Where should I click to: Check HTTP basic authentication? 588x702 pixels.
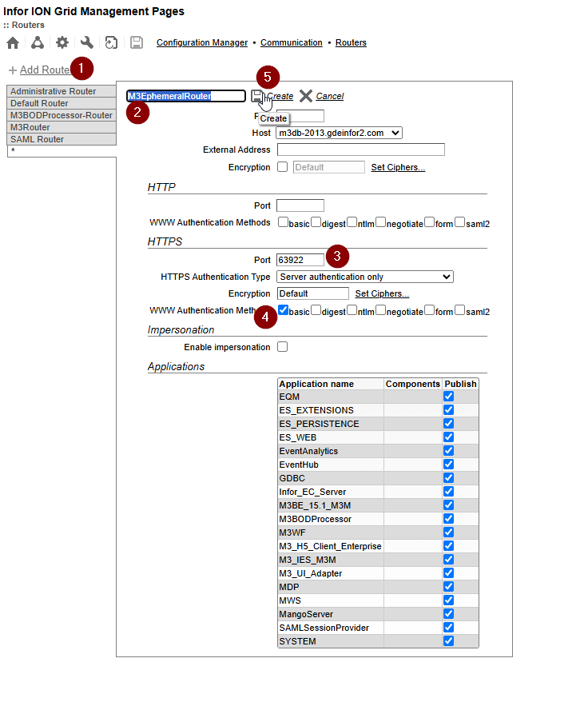[x=283, y=222]
